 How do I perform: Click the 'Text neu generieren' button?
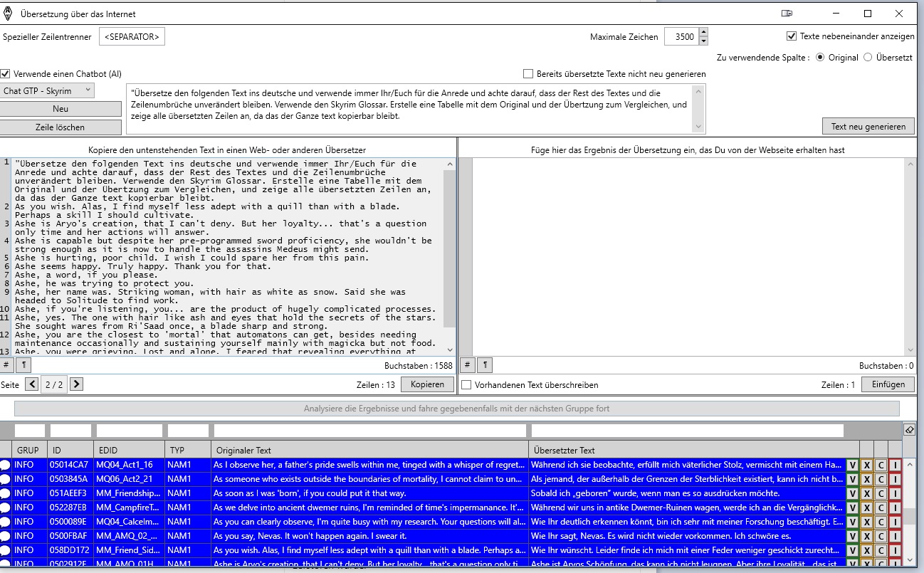tap(868, 126)
